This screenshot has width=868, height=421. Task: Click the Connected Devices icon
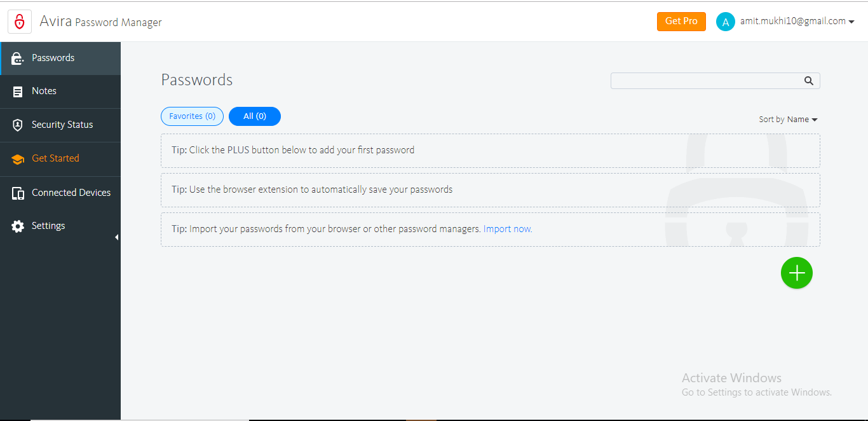tap(18, 193)
